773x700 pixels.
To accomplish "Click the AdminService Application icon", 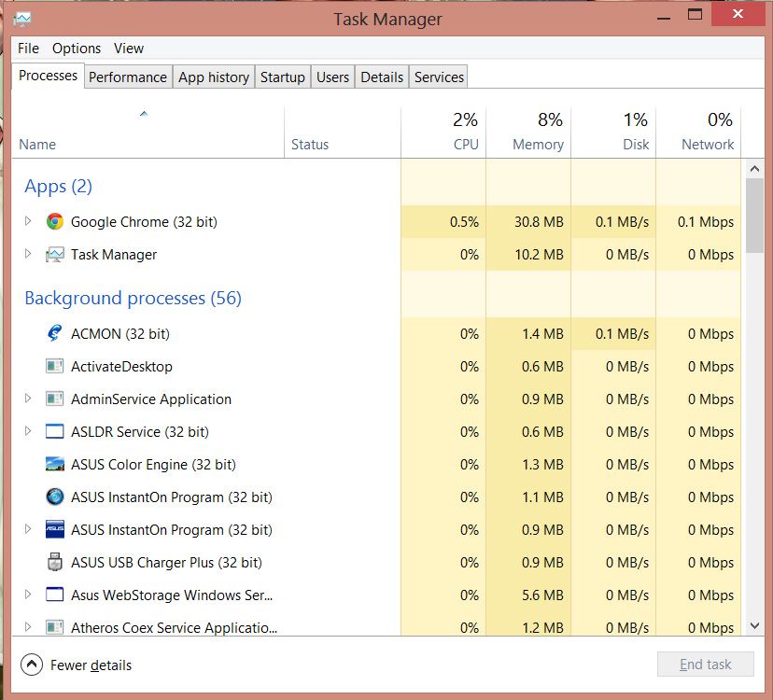I will pyautogui.click(x=55, y=399).
